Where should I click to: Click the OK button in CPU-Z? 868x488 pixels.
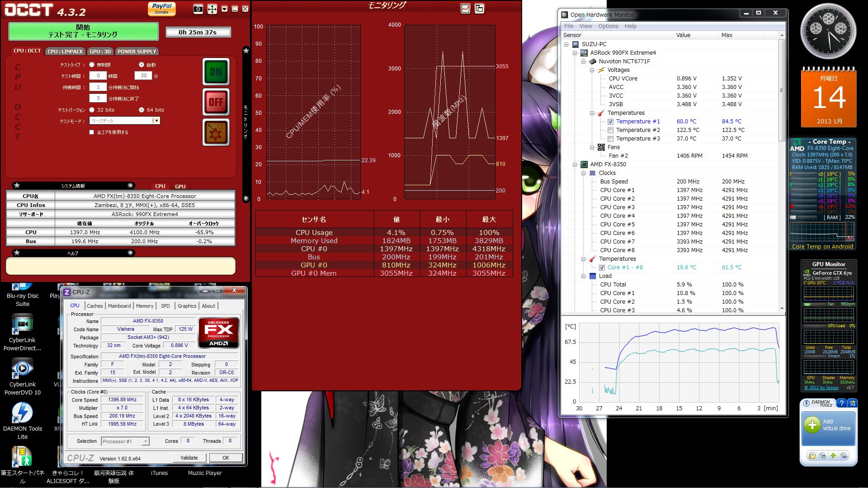226,458
